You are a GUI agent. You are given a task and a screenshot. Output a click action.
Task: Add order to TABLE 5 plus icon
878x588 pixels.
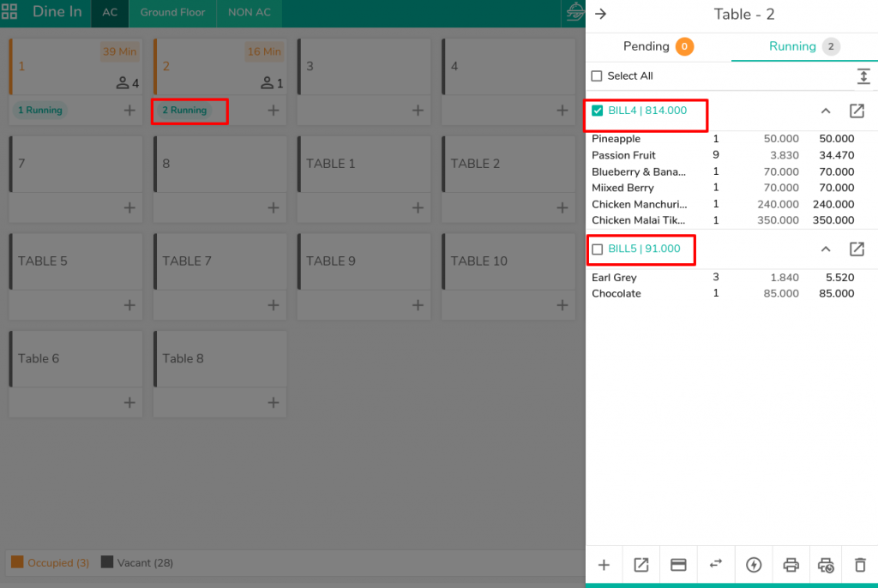[x=129, y=305]
